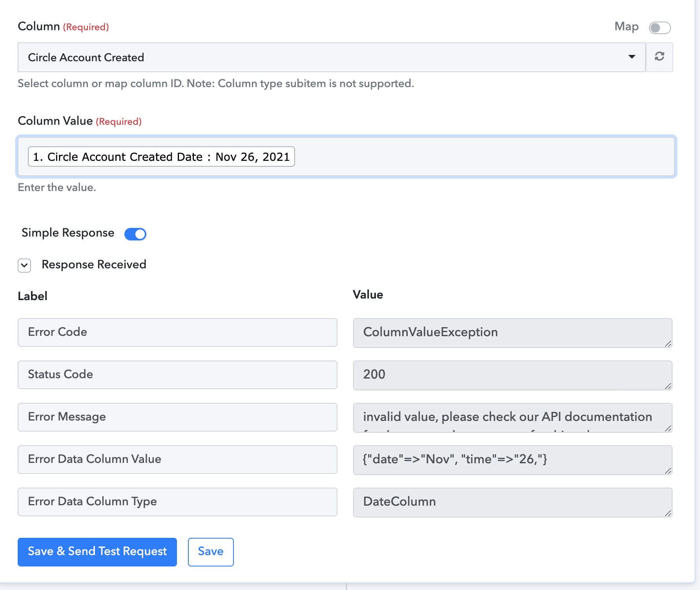This screenshot has width=700, height=590.
Task: Select the Circle Account Created Date mapped tag
Action: (x=161, y=157)
